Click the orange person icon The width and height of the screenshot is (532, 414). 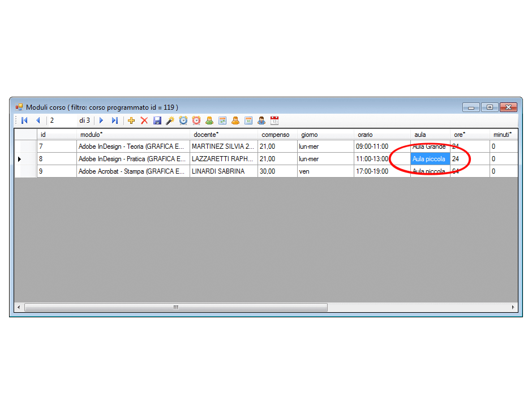[235, 120]
